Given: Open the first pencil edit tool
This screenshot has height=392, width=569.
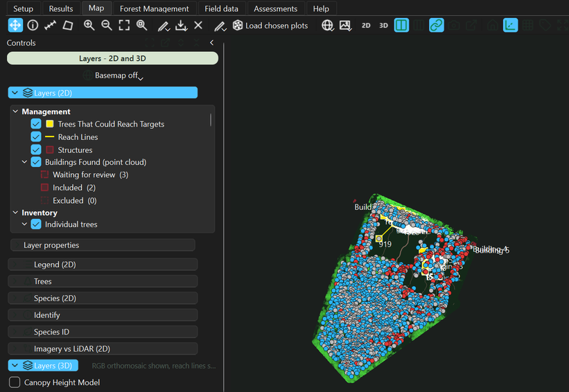Looking at the screenshot, I should [164, 26].
